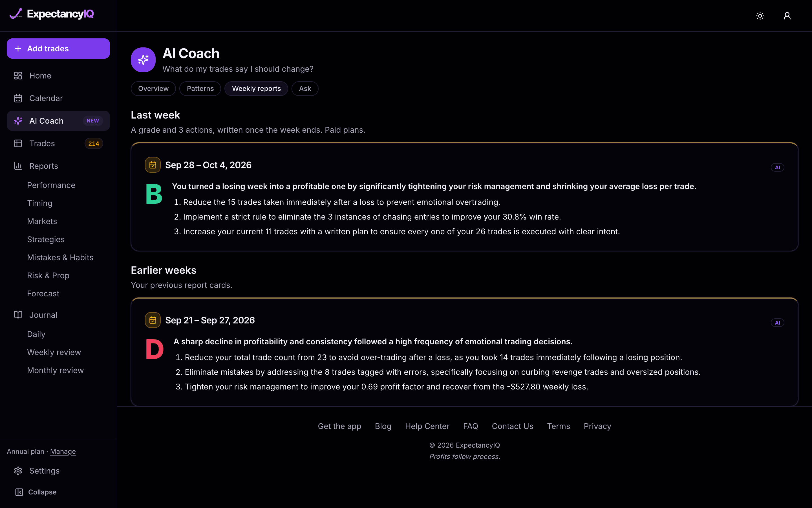
Task: Open the Privacy footer link
Action: pyautogui.click(x=597, y=426)
